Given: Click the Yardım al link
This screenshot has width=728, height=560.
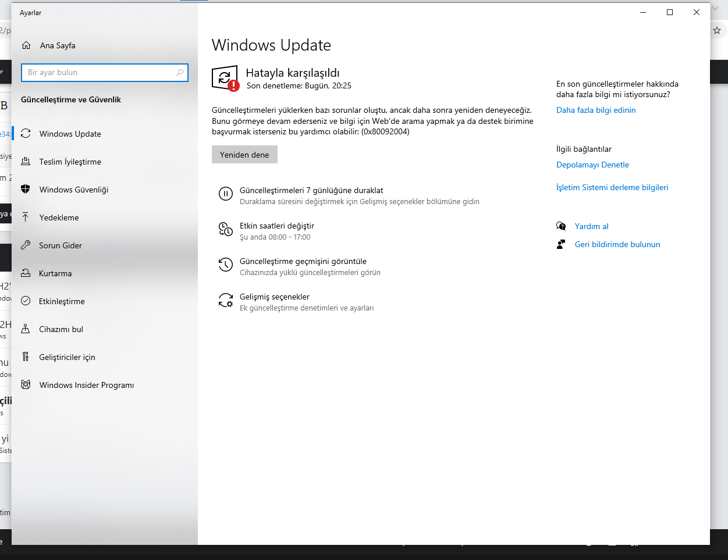Looking at the screenshot, I should [591, 226].
